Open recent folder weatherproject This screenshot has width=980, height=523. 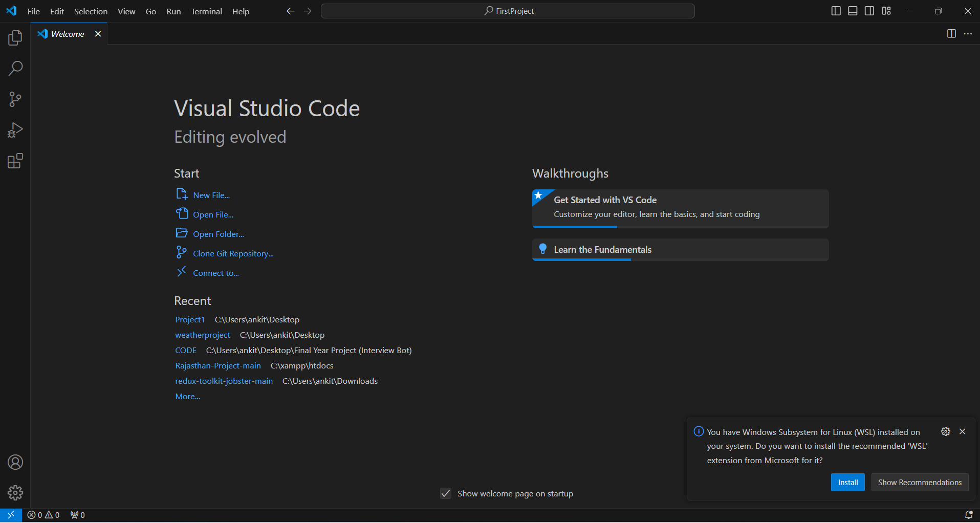(203, 335)
